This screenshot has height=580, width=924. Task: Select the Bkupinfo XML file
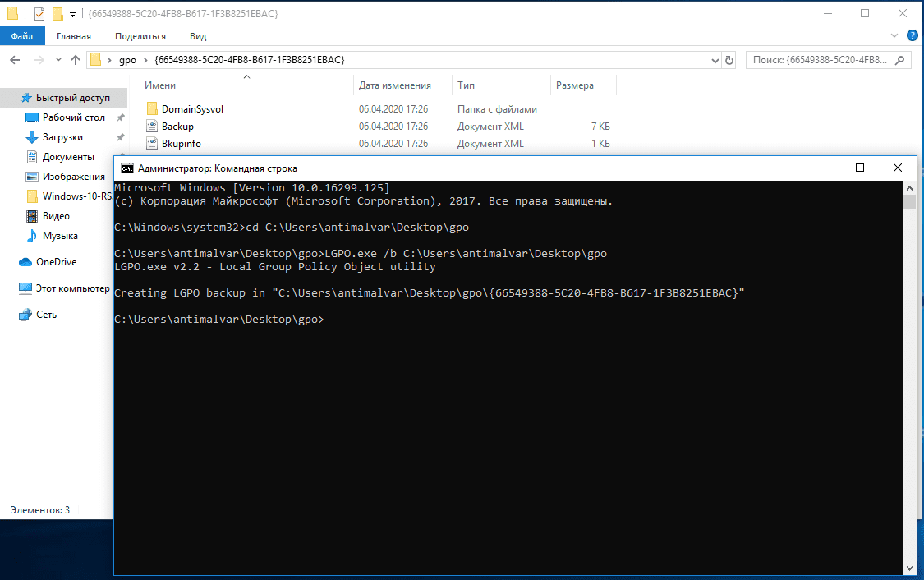coord(181,144)
